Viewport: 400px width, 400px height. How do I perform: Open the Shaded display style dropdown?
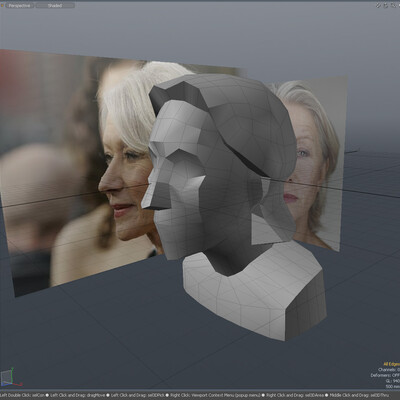[x=55, y=6]
